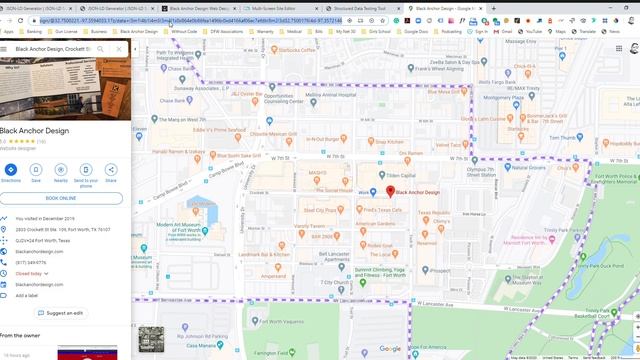This screenshot has width=640, height=360.
Task: Click the plus code Fort Worth, Texas row
Action: [x=43, y=240]
